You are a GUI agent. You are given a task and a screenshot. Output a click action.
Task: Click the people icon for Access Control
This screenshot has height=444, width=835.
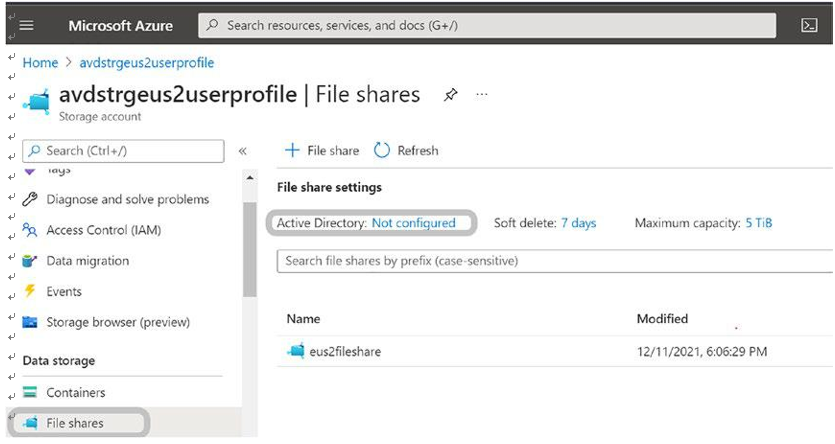click(x=30, y=230)
